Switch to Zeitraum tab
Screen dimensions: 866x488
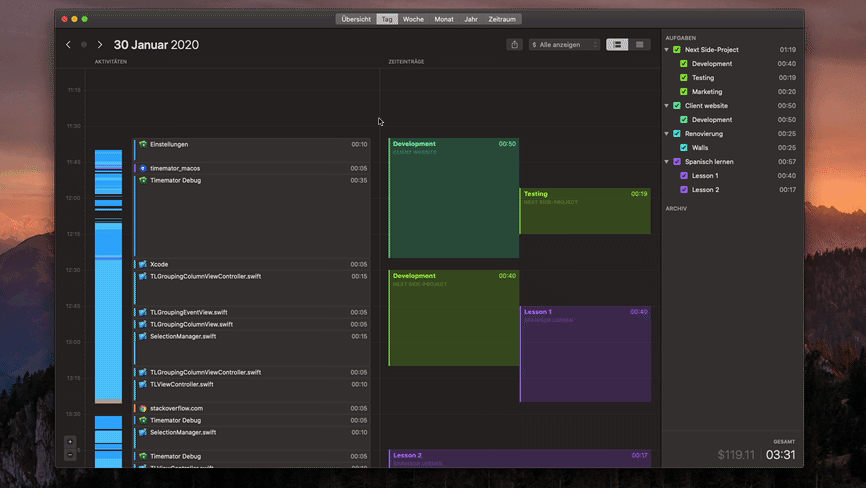tap(502, 19)
